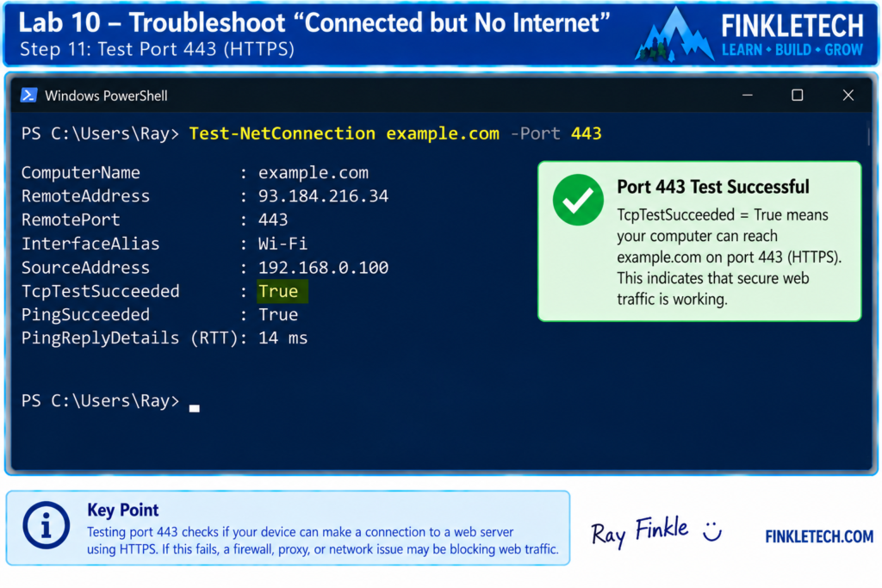Click the Port 443 Test Successful heading
This screenshot has height=588, width=882.
712,187
